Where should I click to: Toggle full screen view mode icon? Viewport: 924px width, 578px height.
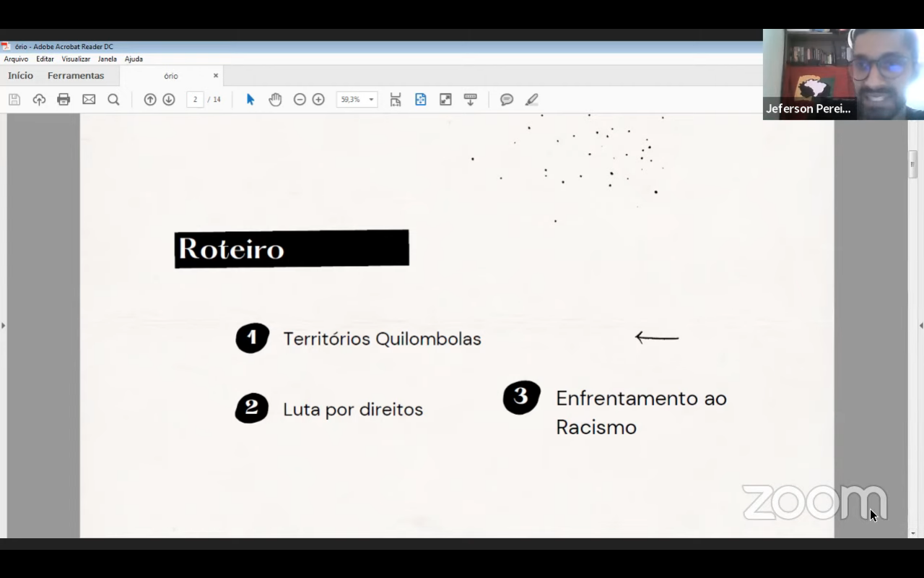pyautogui.click(x=445, y=100)
